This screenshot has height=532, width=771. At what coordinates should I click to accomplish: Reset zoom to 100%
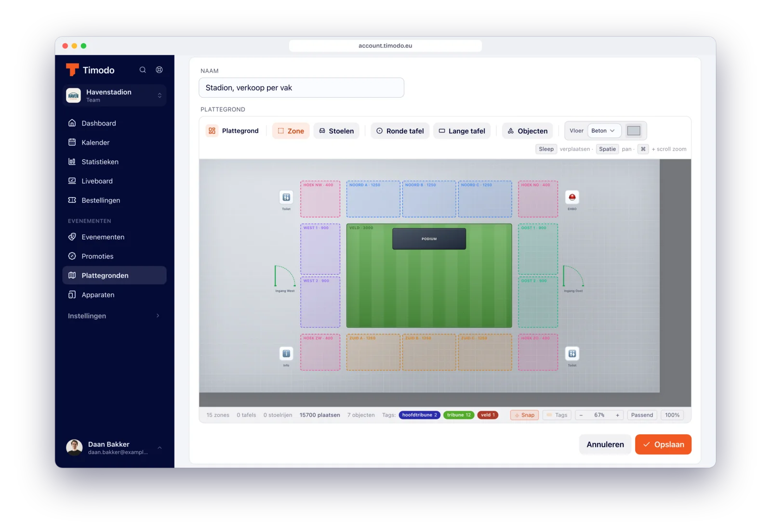click(672, 415)
